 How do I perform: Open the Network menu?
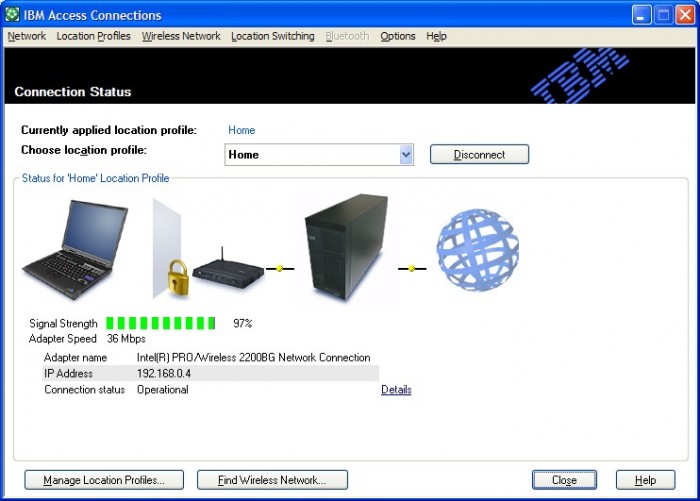[26, 36]
